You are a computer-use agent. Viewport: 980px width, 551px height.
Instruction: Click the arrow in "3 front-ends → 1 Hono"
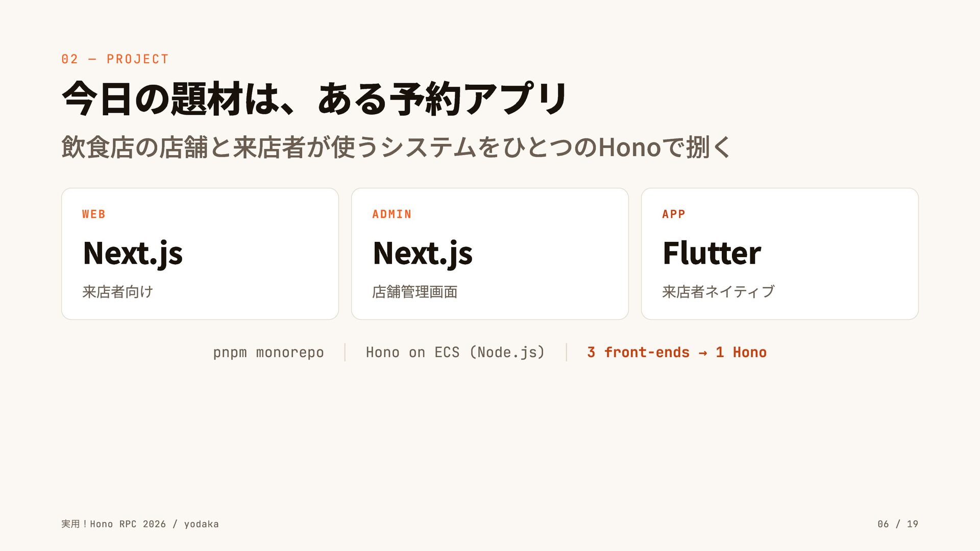(x=703, y=353)
